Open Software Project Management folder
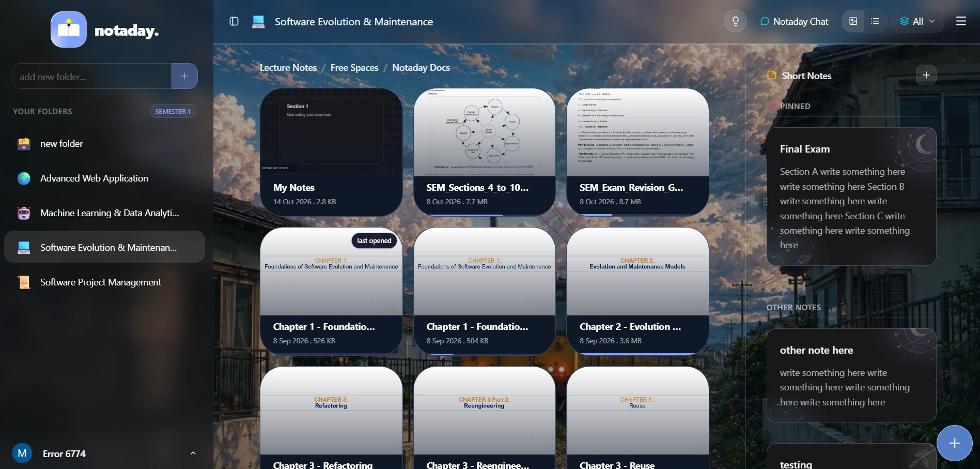The width and height of the screenshot is (980, 469). [104, 282]
